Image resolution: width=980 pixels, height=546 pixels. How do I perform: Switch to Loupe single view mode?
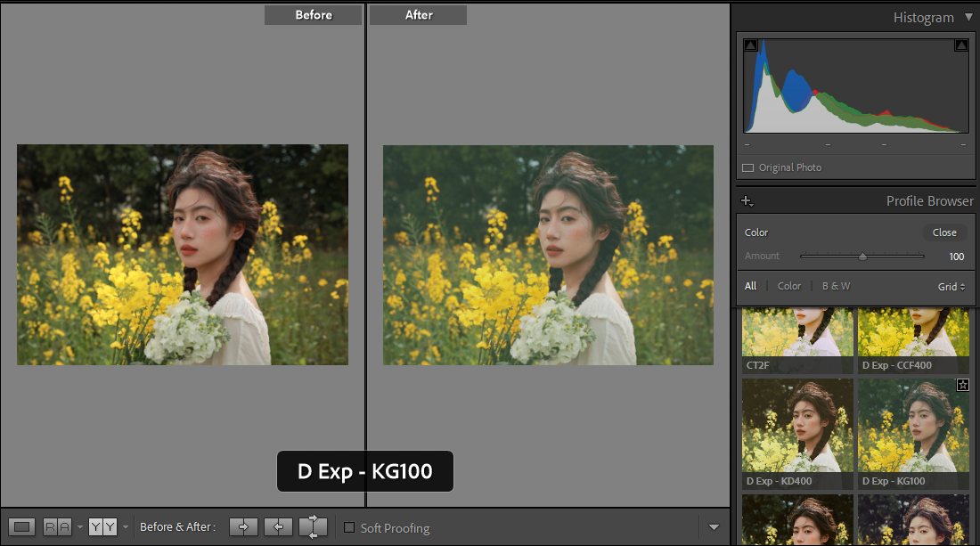click(22, 527)
